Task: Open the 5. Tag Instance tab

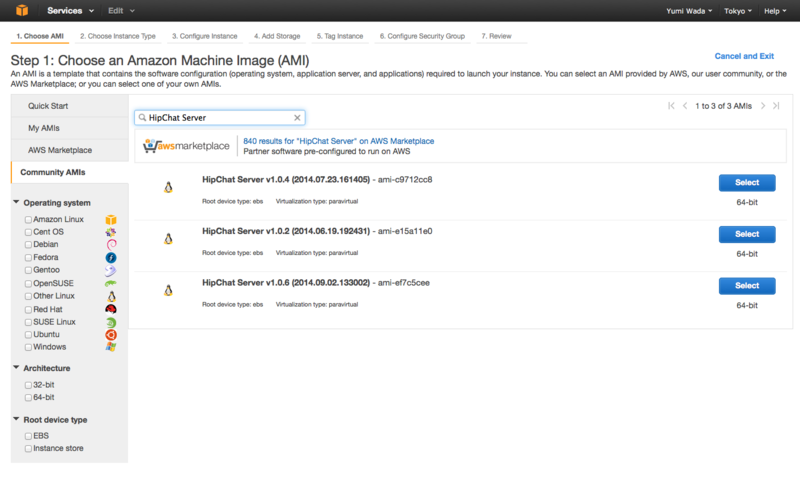Action: coord(340,36)
